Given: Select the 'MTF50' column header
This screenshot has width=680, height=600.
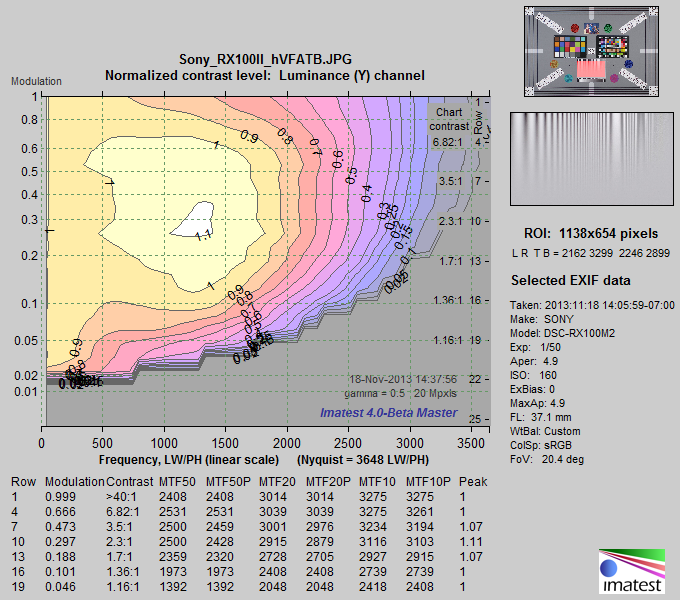Looking at the screenshot, I should pyautogui.click(x=177, y=482).
